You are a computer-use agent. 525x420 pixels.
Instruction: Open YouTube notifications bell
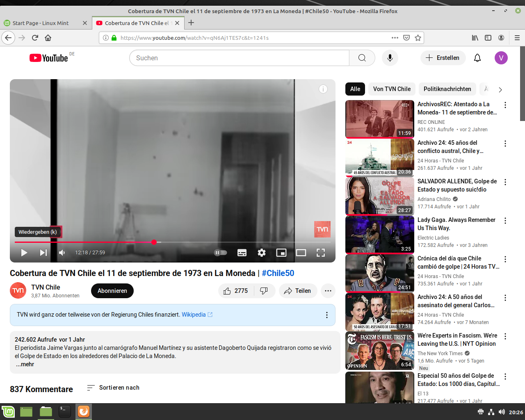coord(477,58)
